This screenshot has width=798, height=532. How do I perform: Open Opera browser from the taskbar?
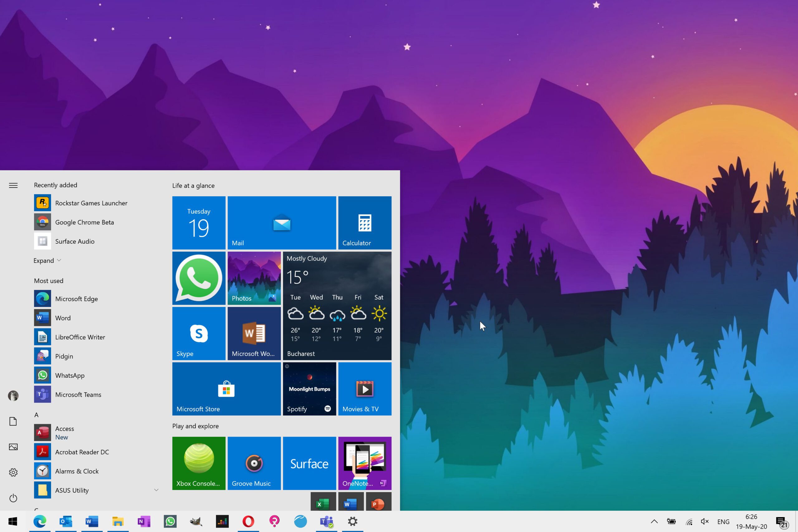[x=248, y=521]
